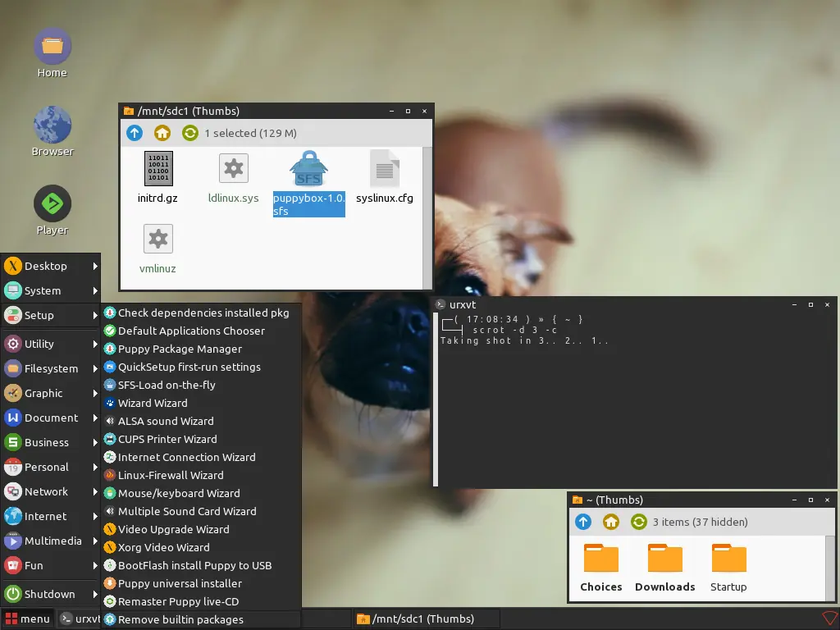Choose BootFlash install Puppy to USB
840x630 pixels.
202,566
